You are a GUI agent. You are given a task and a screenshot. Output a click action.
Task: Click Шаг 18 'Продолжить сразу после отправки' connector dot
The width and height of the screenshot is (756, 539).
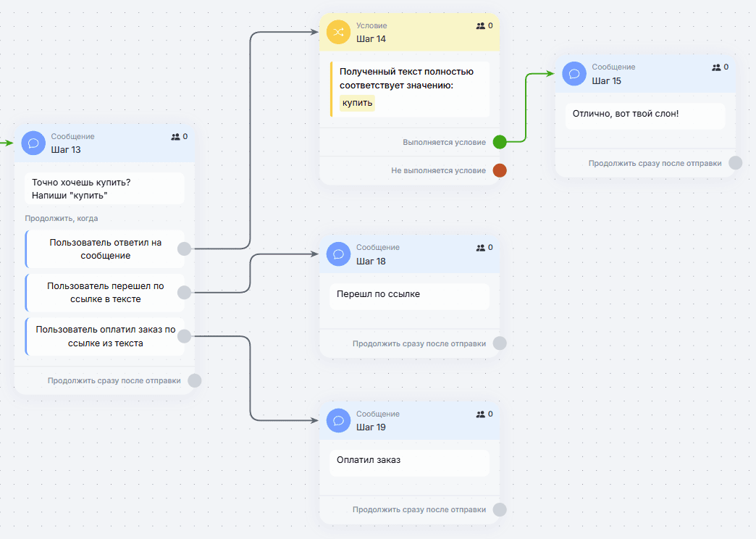tap(500, 343)
